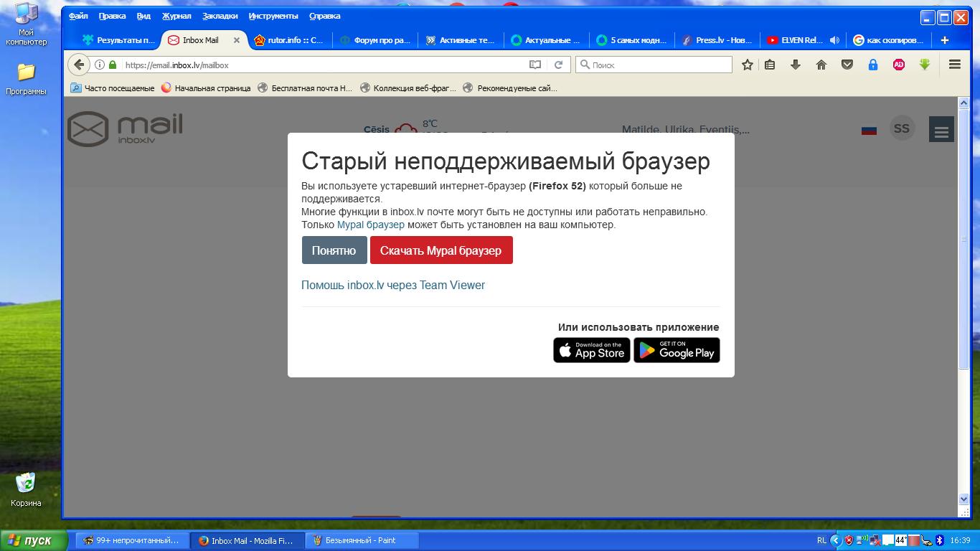Click the red security shield tray icon
The height and width of the screenshot is (551, 980).
coord(849,540)
